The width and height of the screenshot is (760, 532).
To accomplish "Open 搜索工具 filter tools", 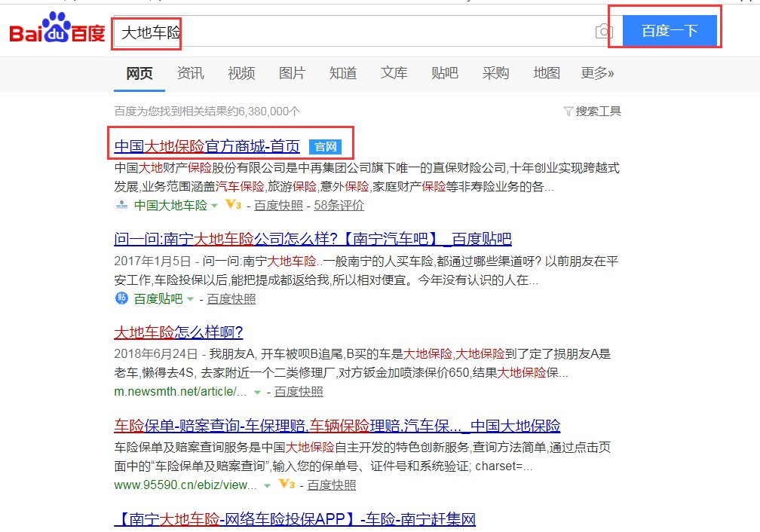I will 593,112.
